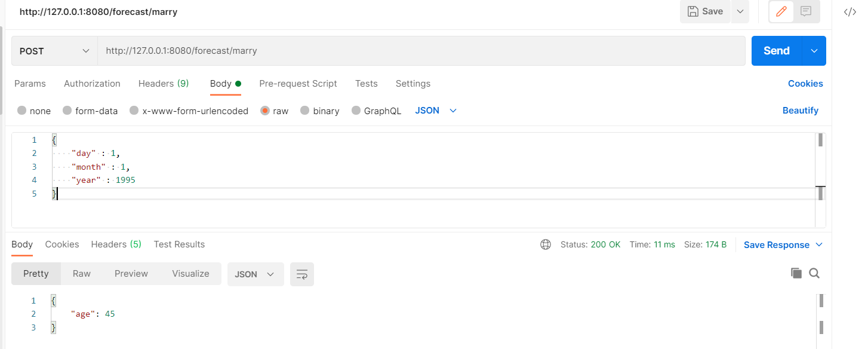Open the request Settings tab
The height and width of the screenshot is (349, 868).
tap(413, 84)
